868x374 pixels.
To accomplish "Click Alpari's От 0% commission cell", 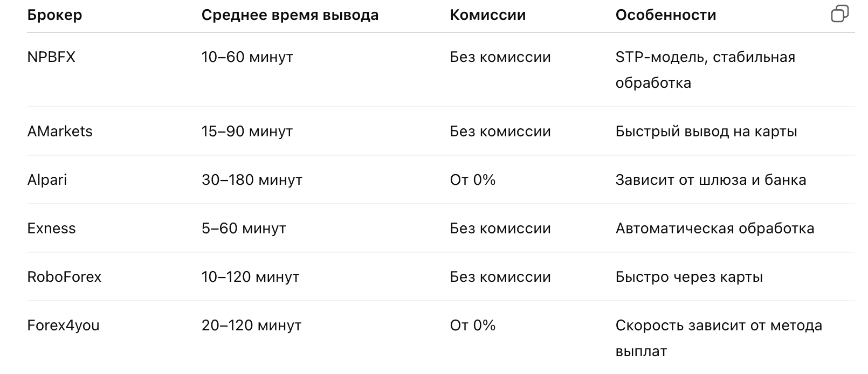I will (472, 180).
